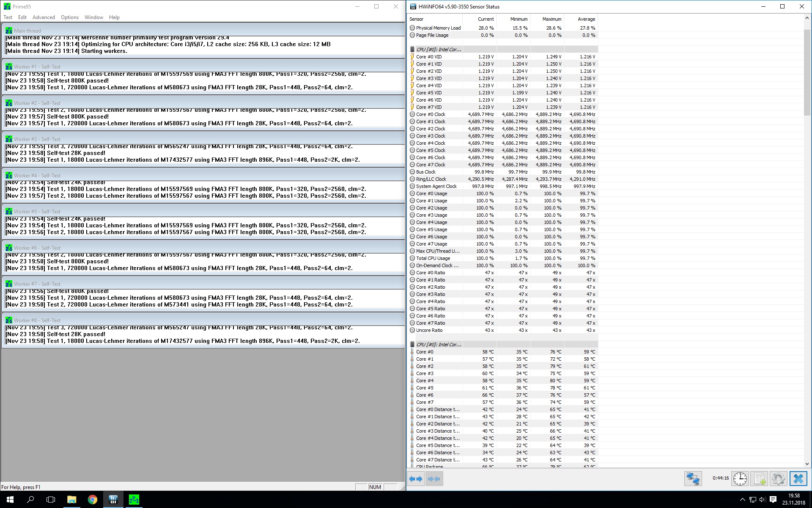Switch to HWiNFO via taskbar icon
This screenshot has height=508, width=812.
(x=113, y=500)
